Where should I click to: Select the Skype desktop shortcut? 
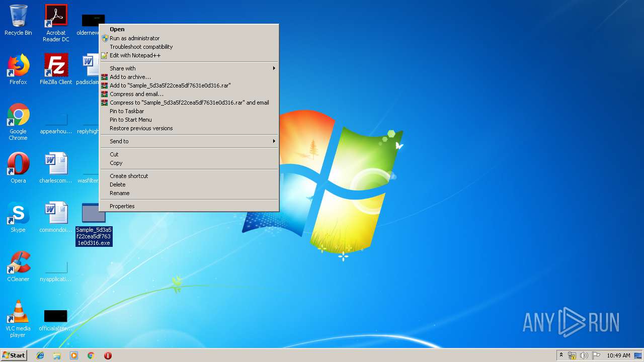pos(18,217)
